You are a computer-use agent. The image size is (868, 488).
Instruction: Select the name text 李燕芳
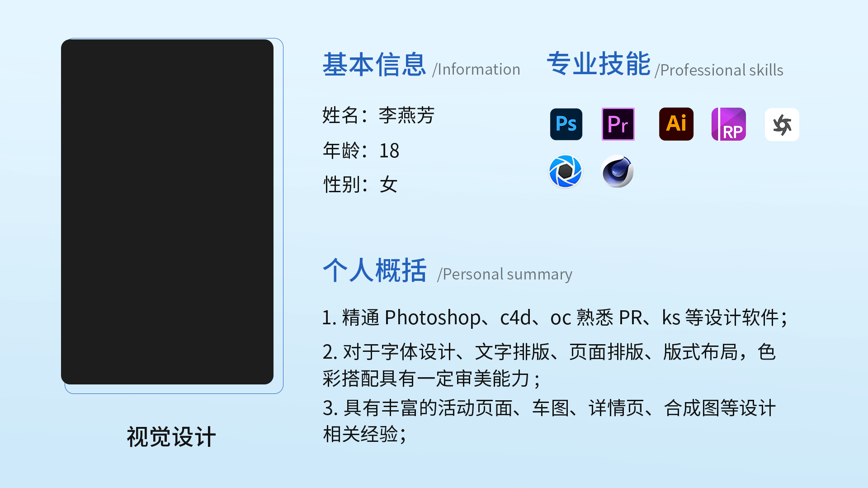[x=406, y=115]
